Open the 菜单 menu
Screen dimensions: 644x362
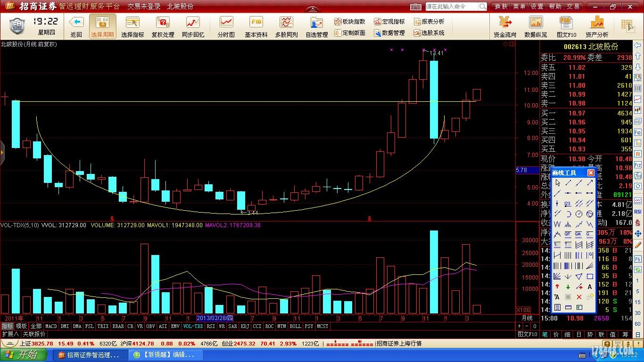[519, 7]
